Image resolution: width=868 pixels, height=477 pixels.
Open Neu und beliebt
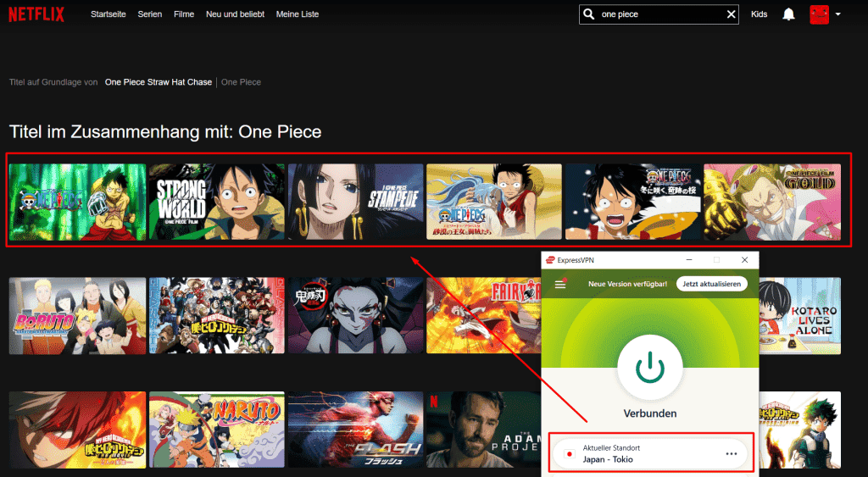236,14
